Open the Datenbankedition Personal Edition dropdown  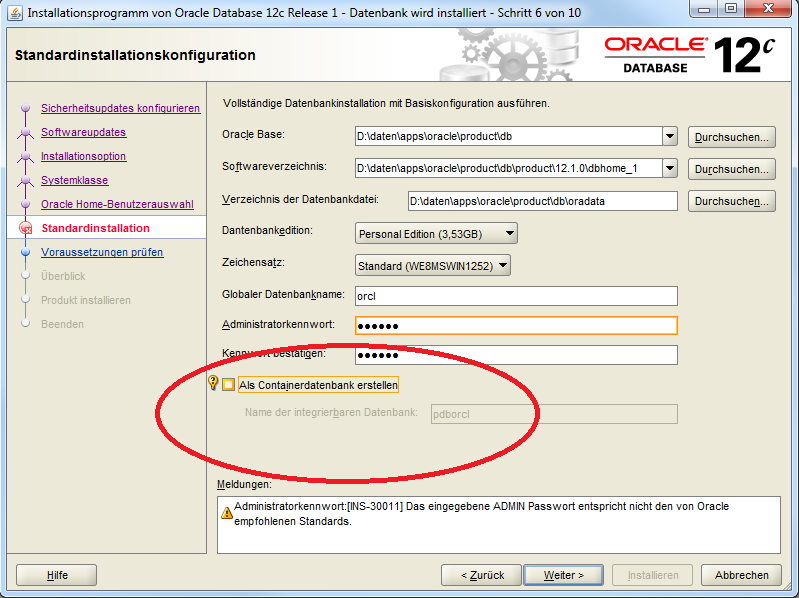509,234
